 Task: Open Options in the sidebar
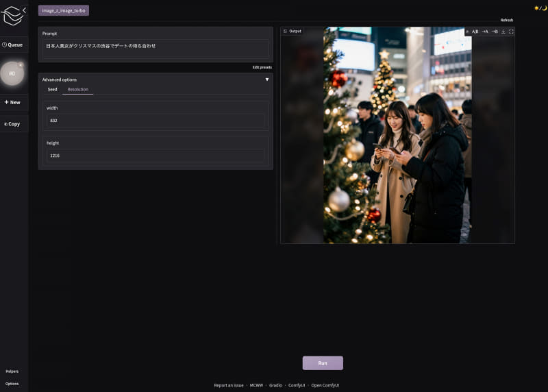pos(12,384)
